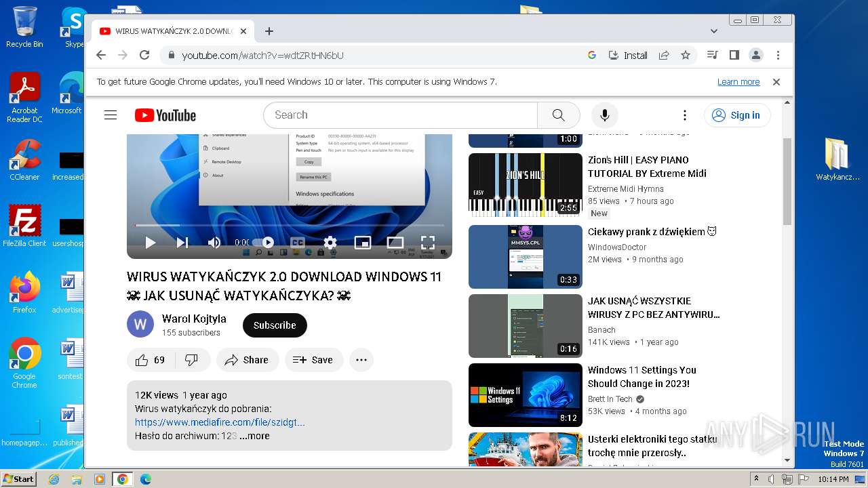
Task: Enter full screen video mode
Action: (427, 243)
